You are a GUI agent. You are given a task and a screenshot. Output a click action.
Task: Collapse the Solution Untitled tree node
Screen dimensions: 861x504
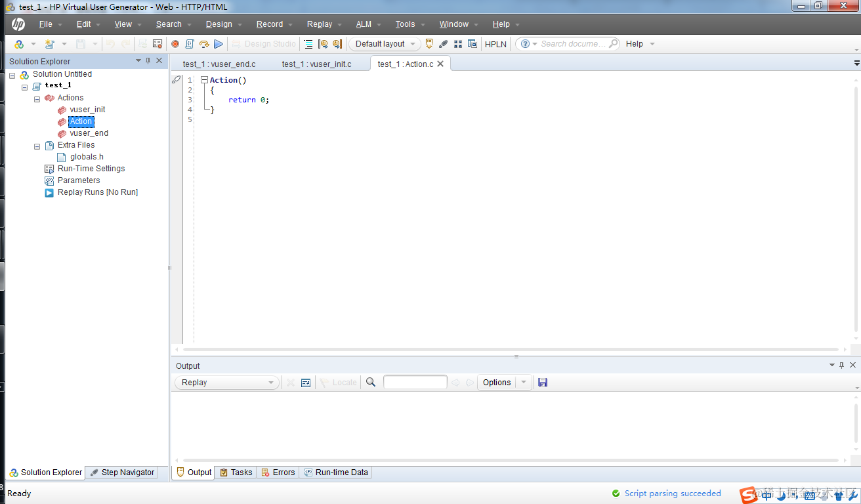point(12,75)
